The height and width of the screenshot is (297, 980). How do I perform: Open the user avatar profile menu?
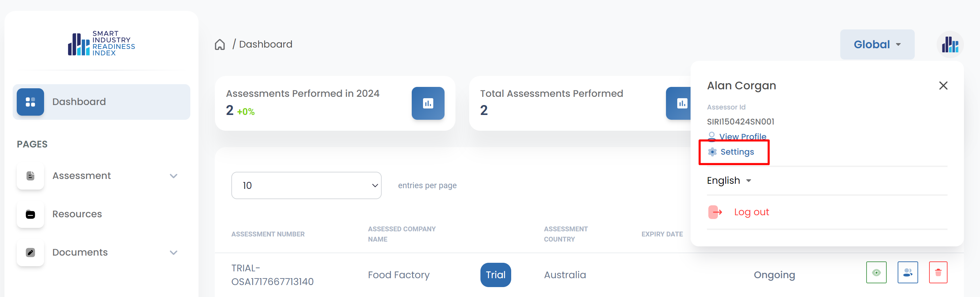point(950,44)
